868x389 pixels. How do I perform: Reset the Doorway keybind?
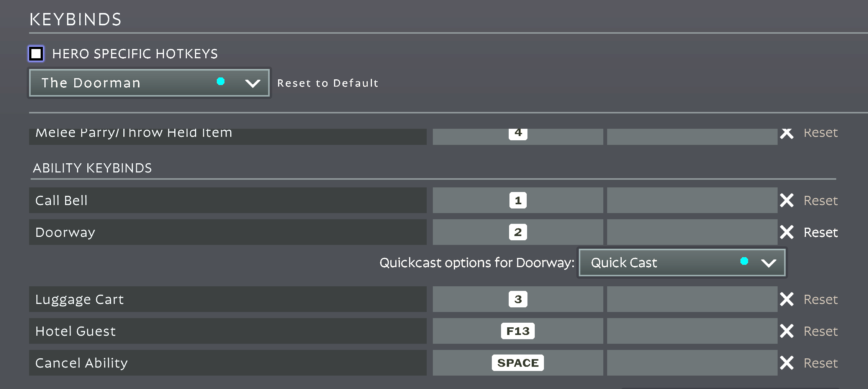[x=821, y=233]
